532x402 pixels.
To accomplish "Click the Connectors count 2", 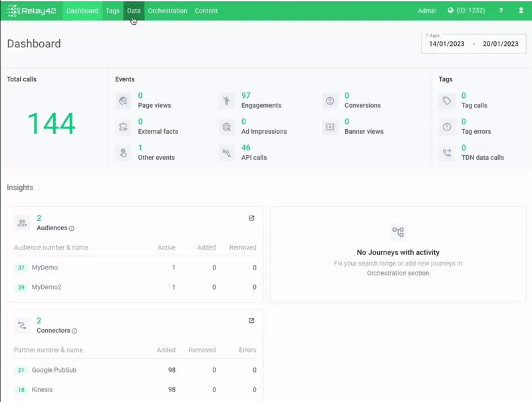I will pos(39,321).
